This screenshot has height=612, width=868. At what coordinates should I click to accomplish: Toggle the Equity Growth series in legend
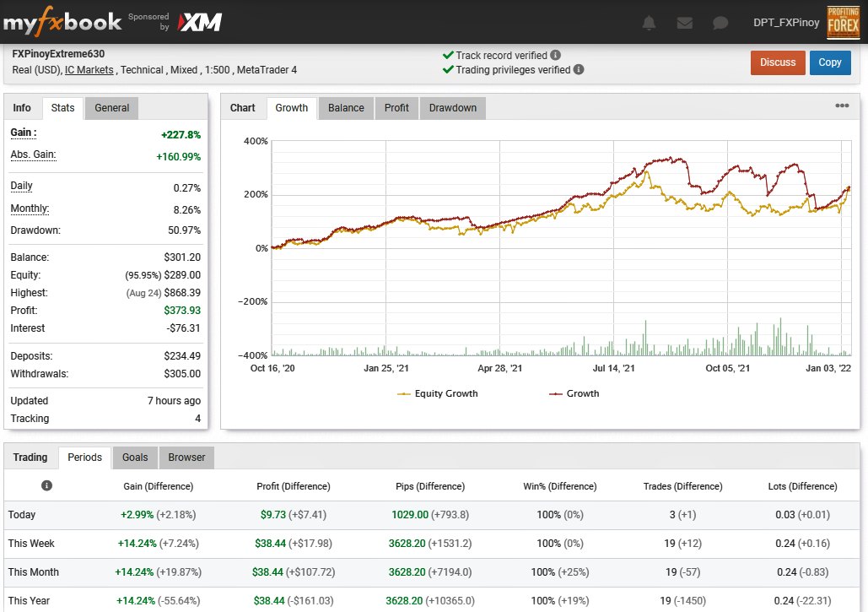pyautogui.click(x=437, y=393)
